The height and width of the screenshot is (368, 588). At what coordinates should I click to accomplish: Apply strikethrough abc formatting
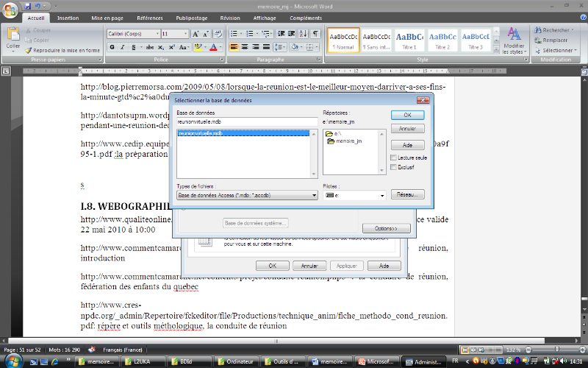click(x=150, y=47)
